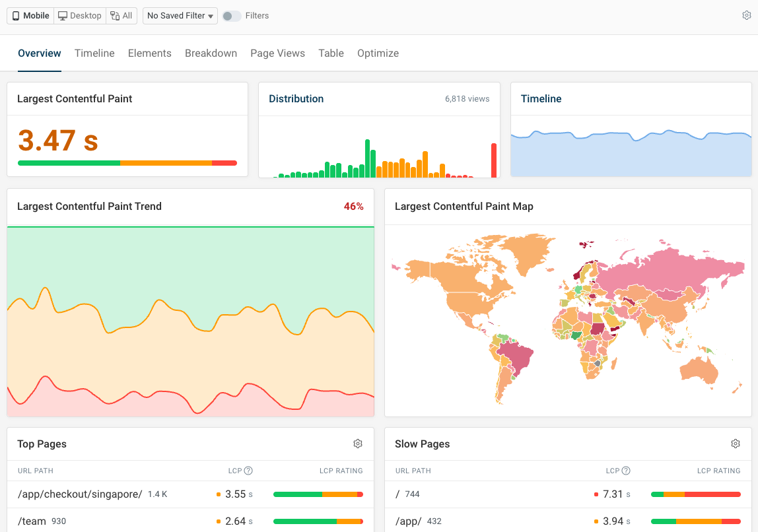Open the Breakdown tab

click(x=211, y=53)
